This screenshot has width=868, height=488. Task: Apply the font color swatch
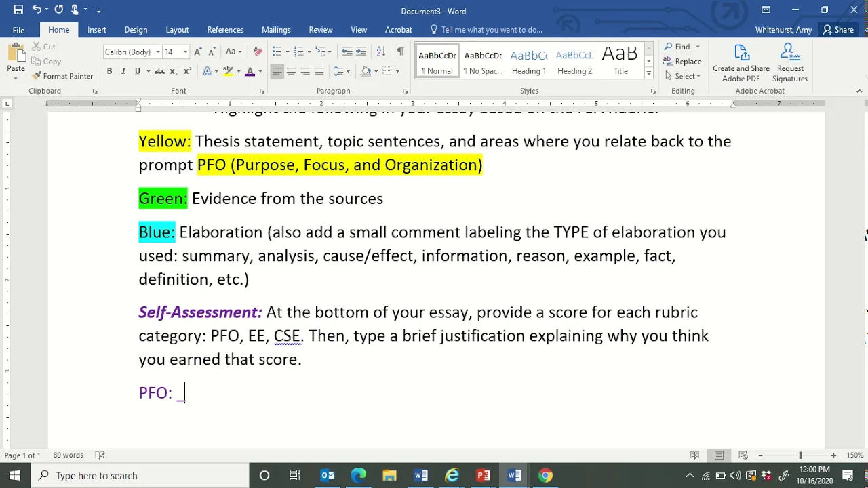(250, 71)
